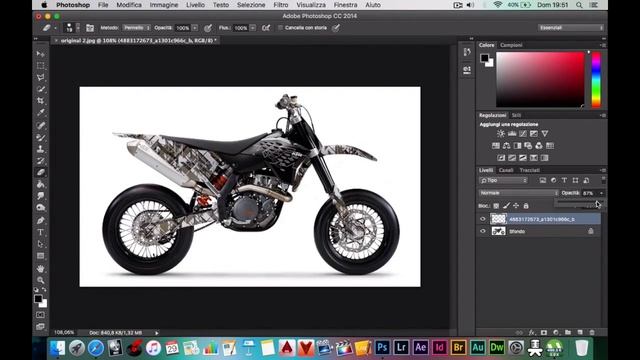Select the Horizontal Type tool
The height and width of the screenshot is (360, 640).
(x=40, y=232)
